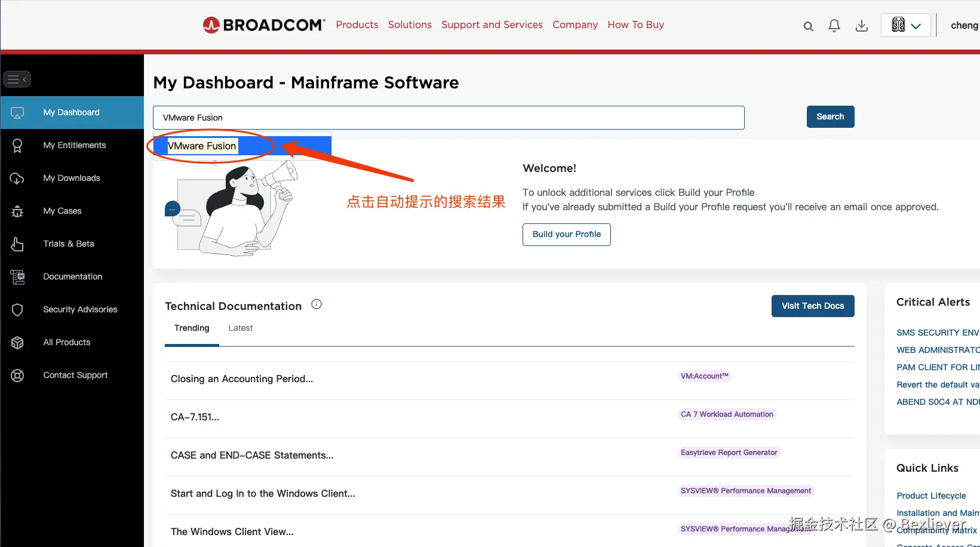The width and height of the screenshot is (980, 547).
Task: Select All Products in the sidebar
Action: [66, 342]
